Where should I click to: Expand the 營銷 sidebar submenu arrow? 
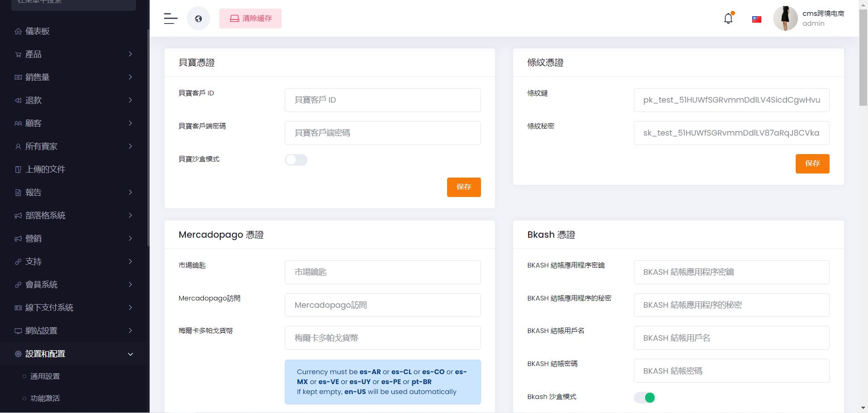pyautogui.click(x=130, y=239)
